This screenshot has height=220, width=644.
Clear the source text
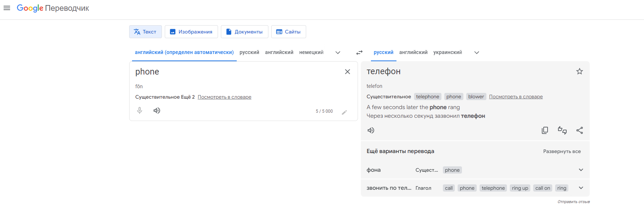point(348,72)
